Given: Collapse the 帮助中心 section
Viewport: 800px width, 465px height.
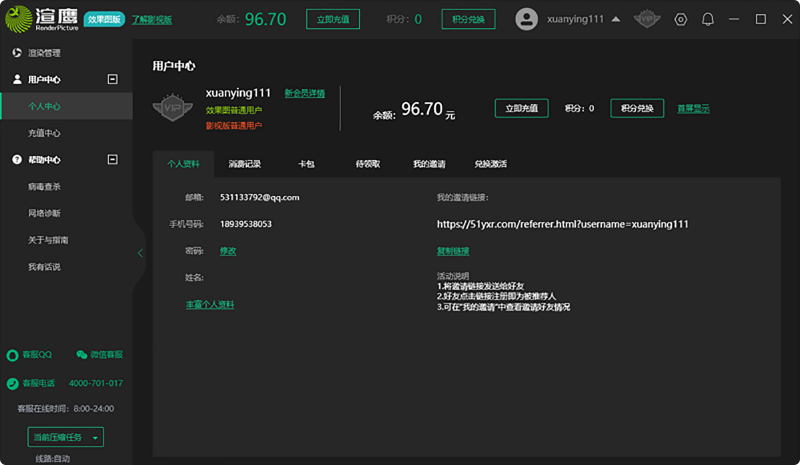Looking at the screenshot, I should pos(113,160).
